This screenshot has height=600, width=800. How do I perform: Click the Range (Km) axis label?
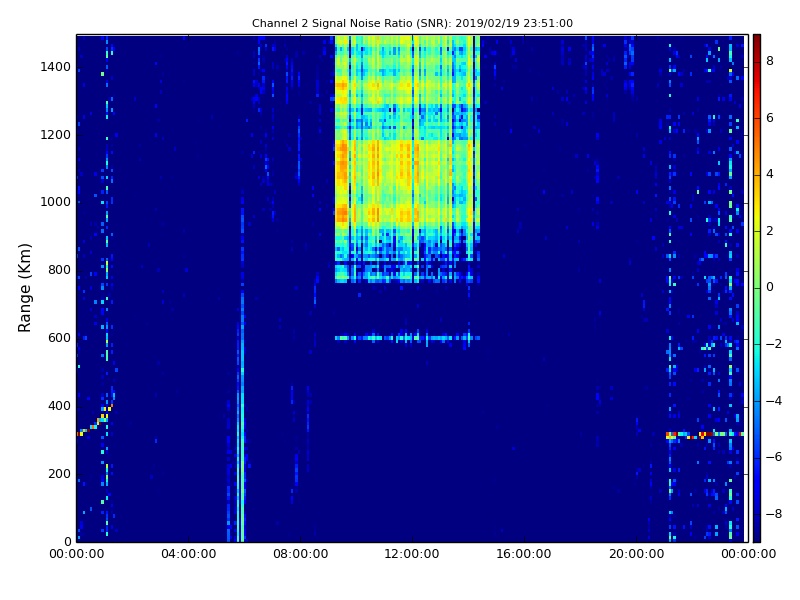point(24,288)
